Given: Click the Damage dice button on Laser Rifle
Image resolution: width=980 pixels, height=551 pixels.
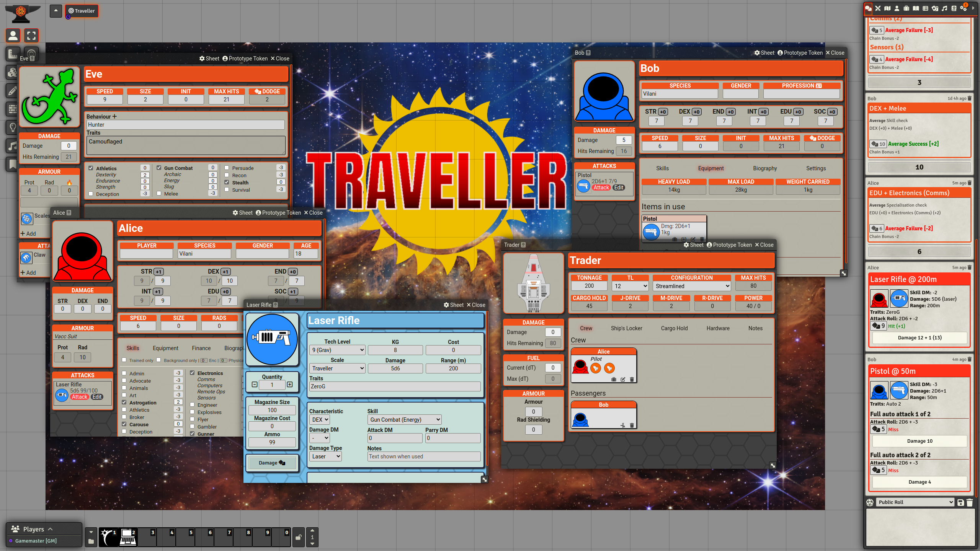Looking at the screenshot, I should tap(272, 463).
